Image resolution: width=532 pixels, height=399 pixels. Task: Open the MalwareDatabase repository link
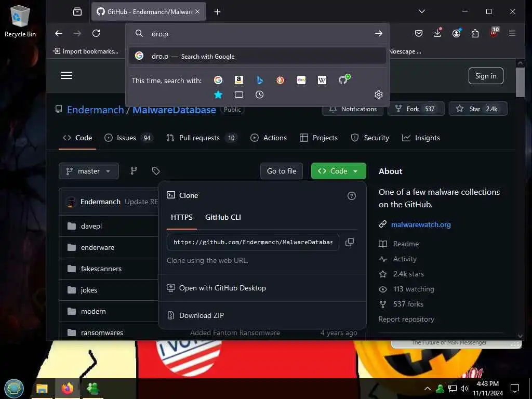(174, 110)
